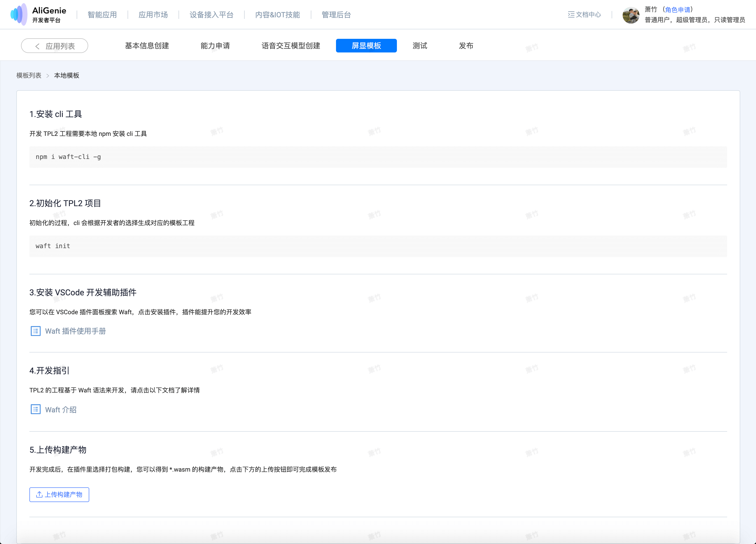Open 设备接入平台 navigation item

point(211,15)
